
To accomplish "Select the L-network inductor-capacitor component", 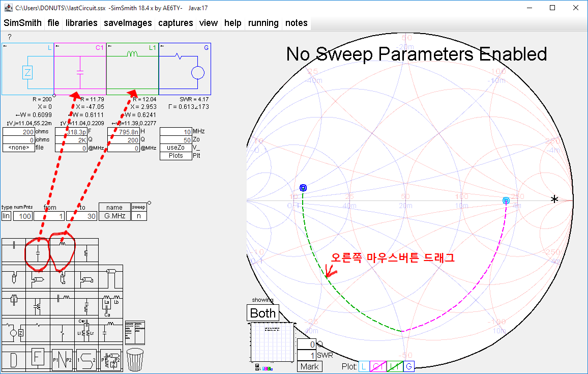I will click(x=110, y=330).
